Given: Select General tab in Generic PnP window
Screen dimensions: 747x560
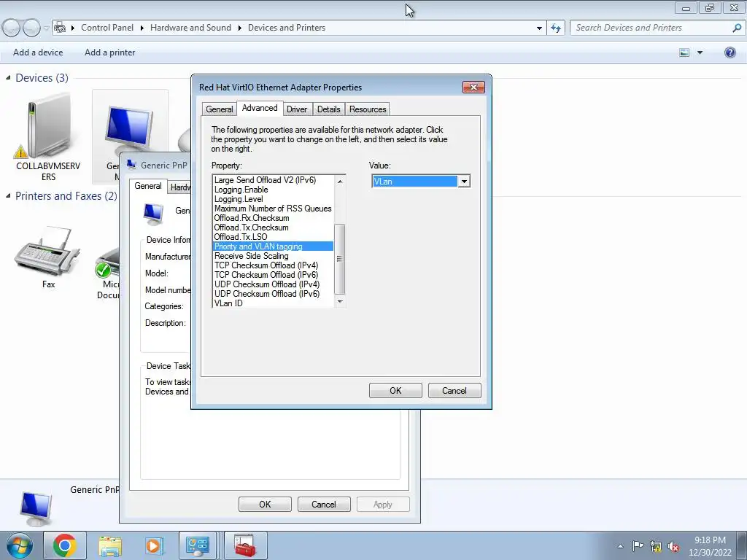Looking at the screenshot, I should point(147,186).
